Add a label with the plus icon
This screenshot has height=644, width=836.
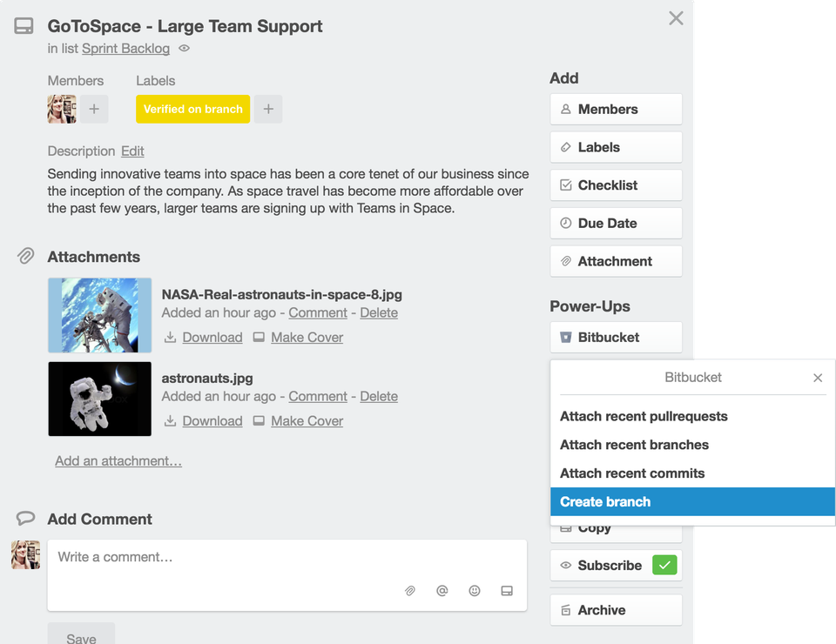(268, 110)
